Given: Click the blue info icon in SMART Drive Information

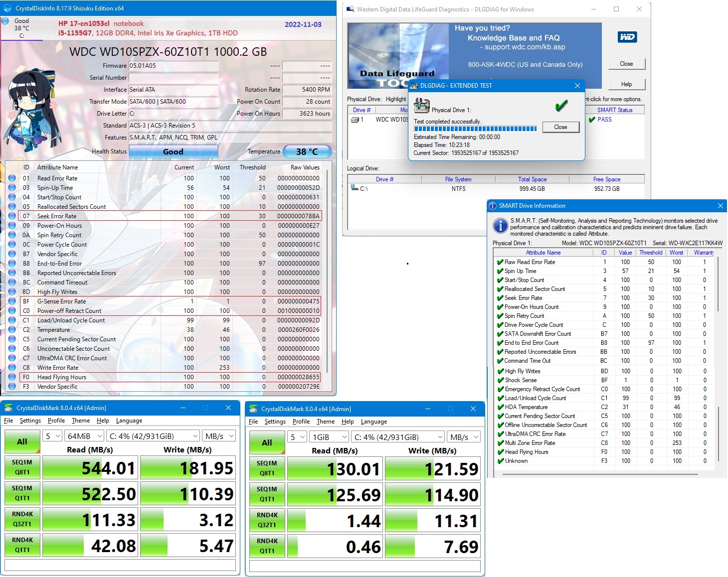Looking at the screenshot, I should pos(500,226).
